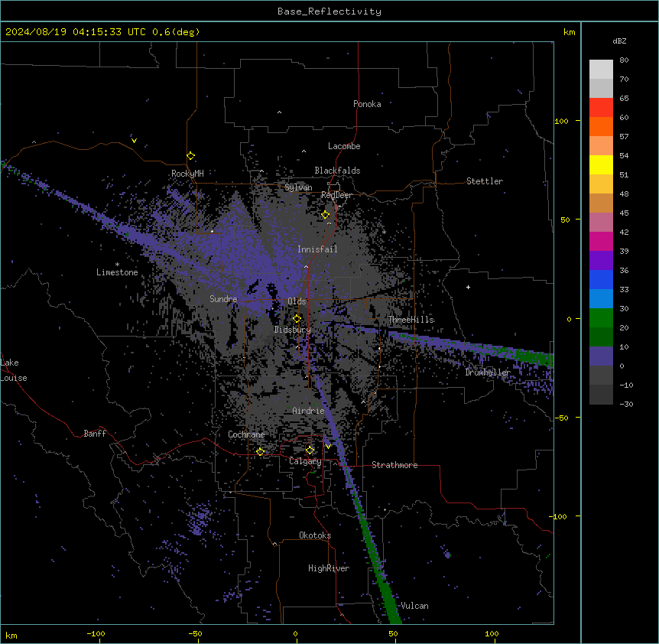Select the red 65-60 dBZ legend swatch

tap(601, 107)
